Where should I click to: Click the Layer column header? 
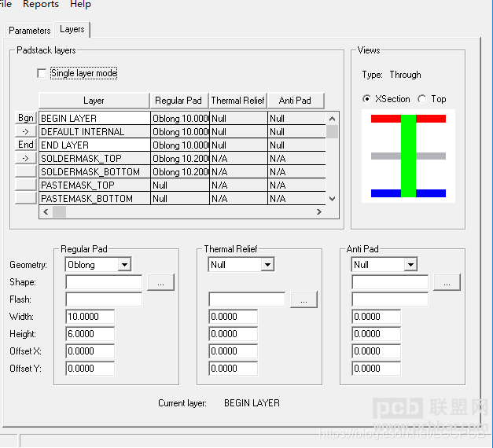pyautogui.click(x=94, y=101)
